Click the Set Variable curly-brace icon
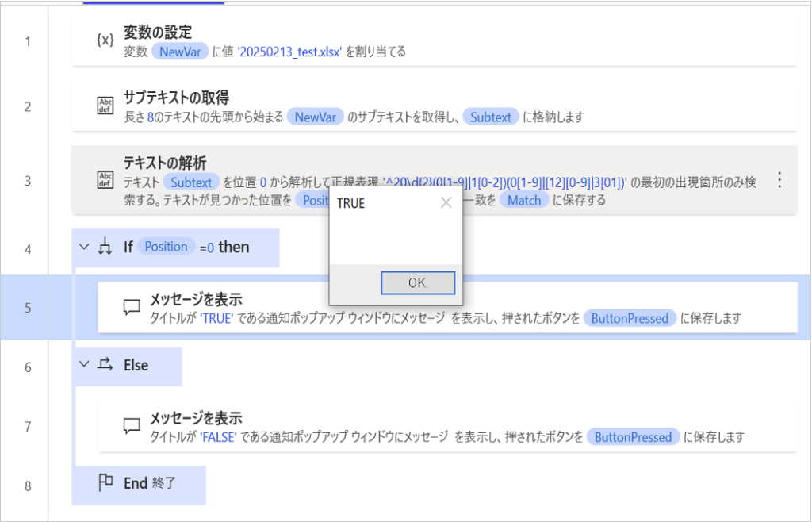 click(105, 40)
